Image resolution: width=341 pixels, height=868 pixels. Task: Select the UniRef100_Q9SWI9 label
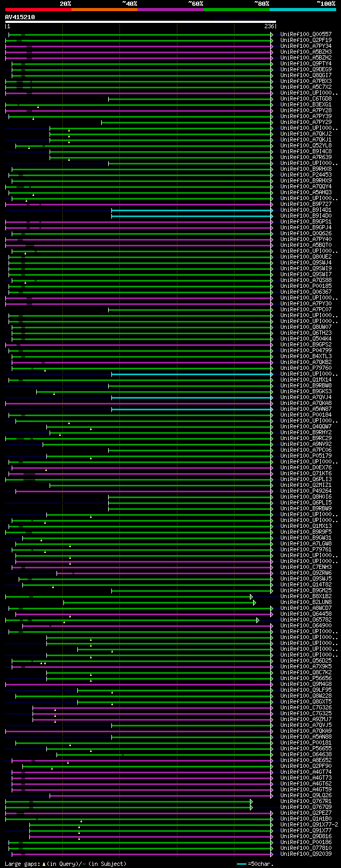(x=306, y=269)
